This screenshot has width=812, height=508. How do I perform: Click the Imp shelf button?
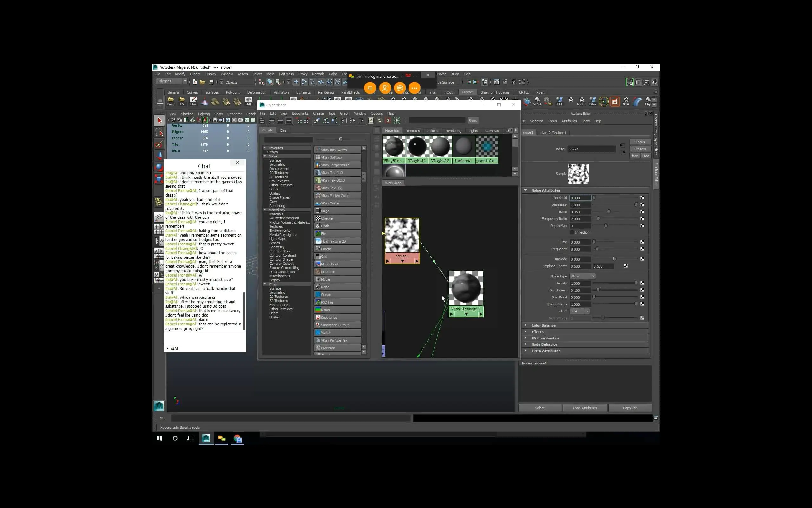pos(171,102)
